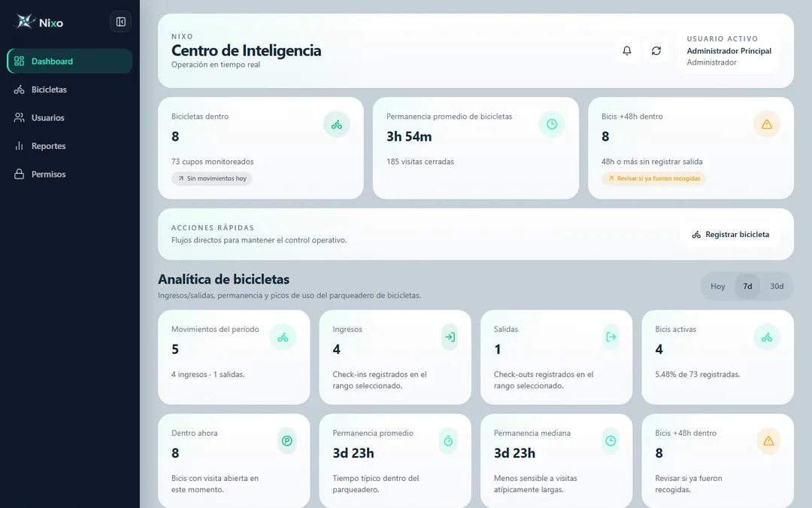The image size is (812, 508).
Task: Click the Revisar si ya fueron recogidas badge
Action: [x=653, y=178]
